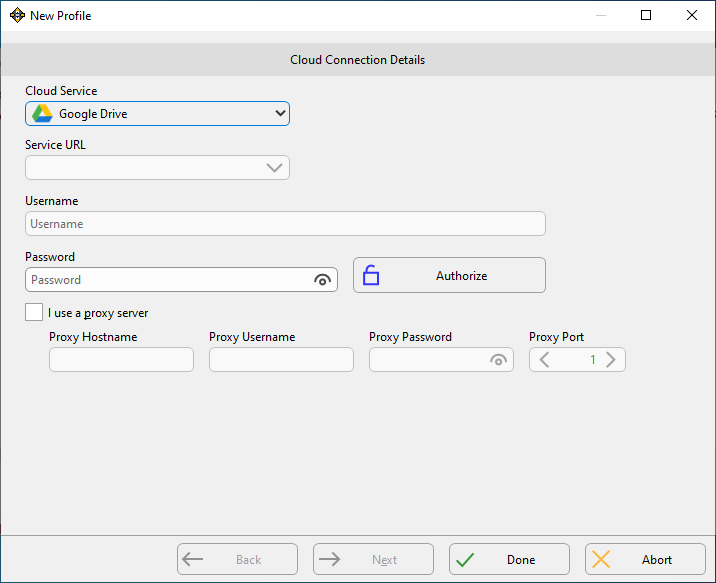
Task: Show password using the eye icon
Action: 322,280
